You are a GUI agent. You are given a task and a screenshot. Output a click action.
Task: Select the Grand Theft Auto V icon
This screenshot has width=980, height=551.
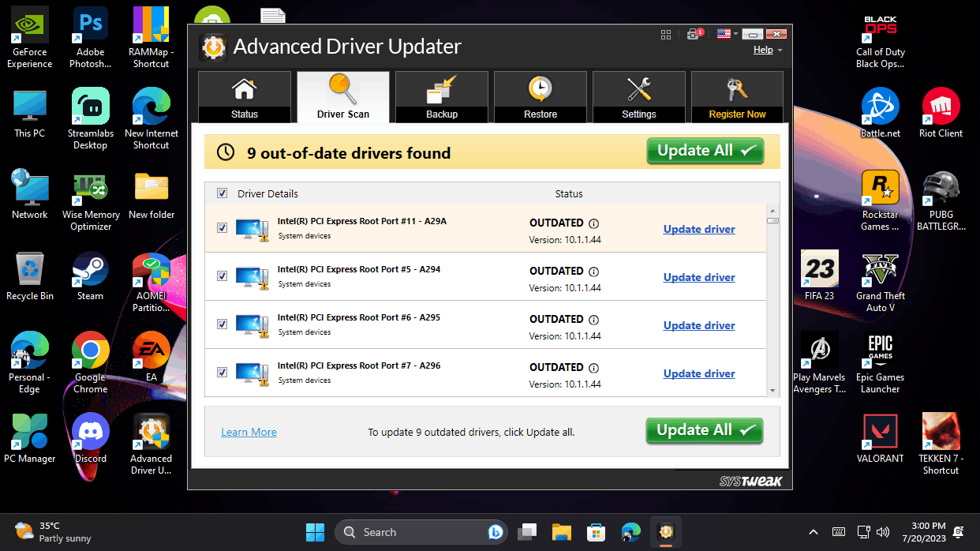(881, 282)
